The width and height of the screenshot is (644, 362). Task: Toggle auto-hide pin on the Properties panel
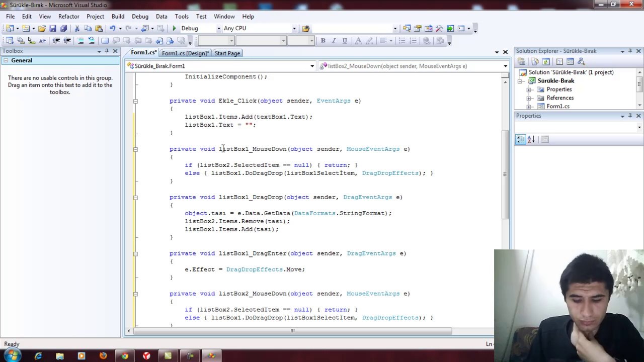[x=630, y=116]
